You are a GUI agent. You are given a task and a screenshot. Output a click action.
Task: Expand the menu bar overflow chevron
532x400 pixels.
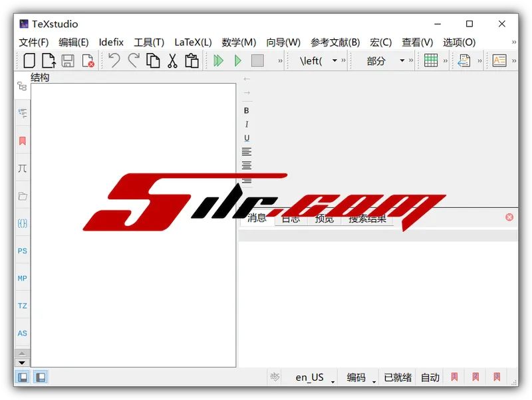pos(514,42)
